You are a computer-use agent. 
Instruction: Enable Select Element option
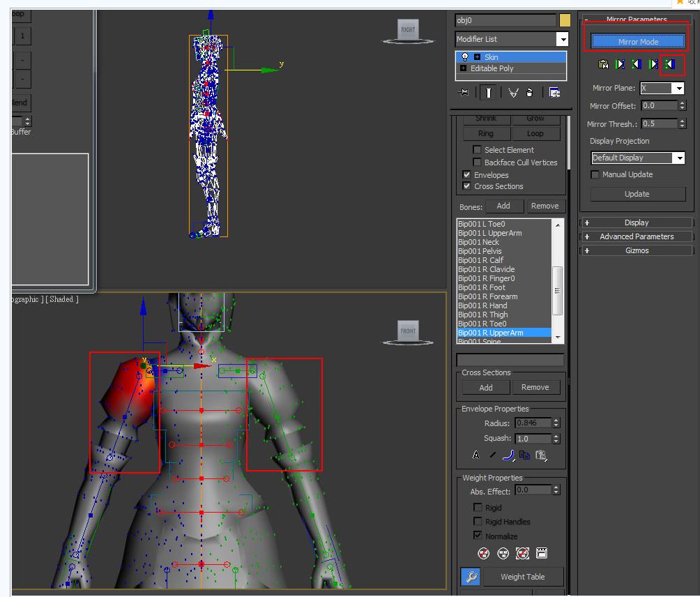[477, 150]
